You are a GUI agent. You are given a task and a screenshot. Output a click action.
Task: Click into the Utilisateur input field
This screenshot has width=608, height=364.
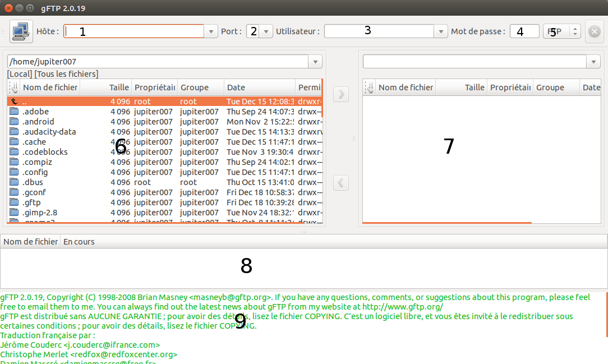[x=379, y=31]
